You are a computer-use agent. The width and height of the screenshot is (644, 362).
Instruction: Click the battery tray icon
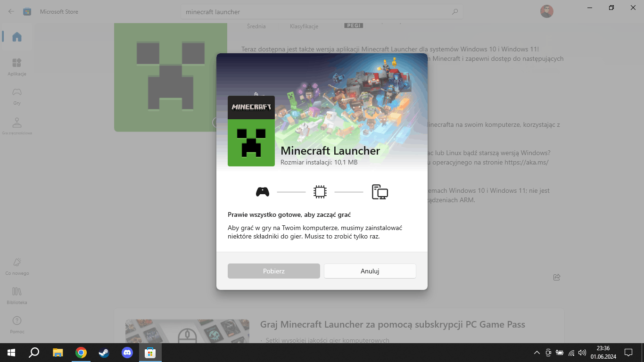coord(560,353)
